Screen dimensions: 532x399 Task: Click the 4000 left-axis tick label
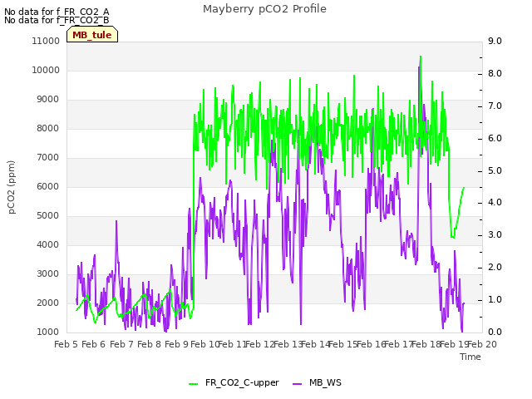[x=48, y=244]
